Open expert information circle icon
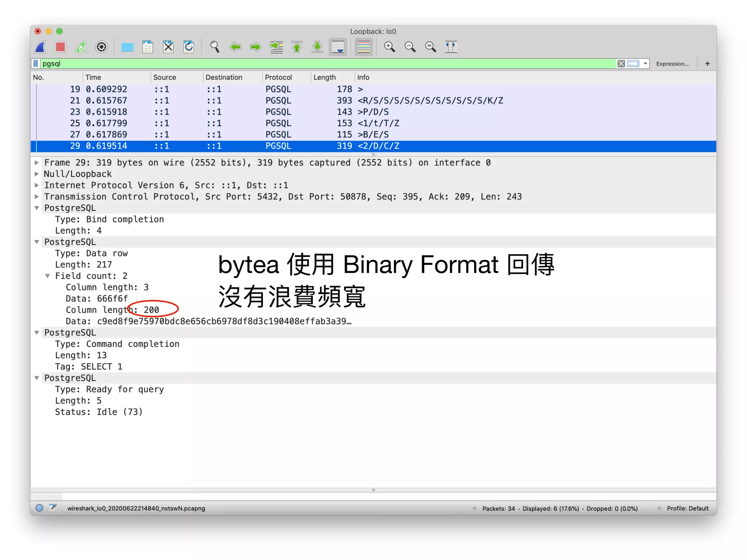Screen dimensions: 747x560 (39, 508)
